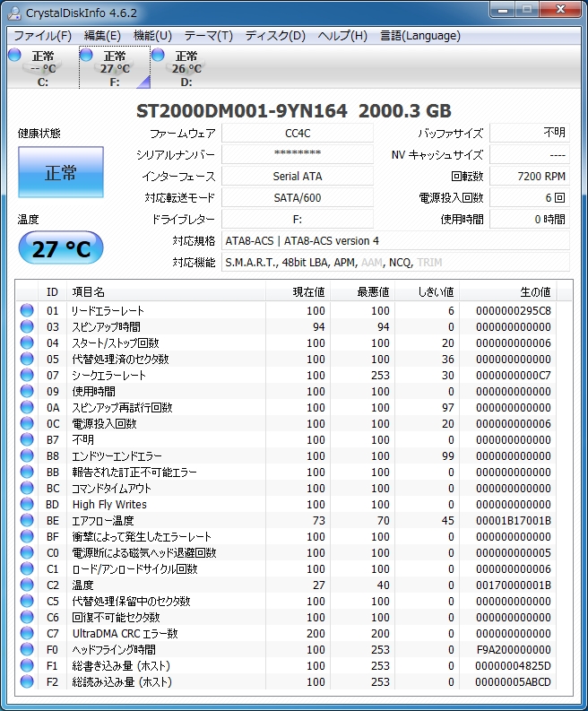Click the ID column header
The width and height of the screenshot is (588, 711).
click(52, 291)
